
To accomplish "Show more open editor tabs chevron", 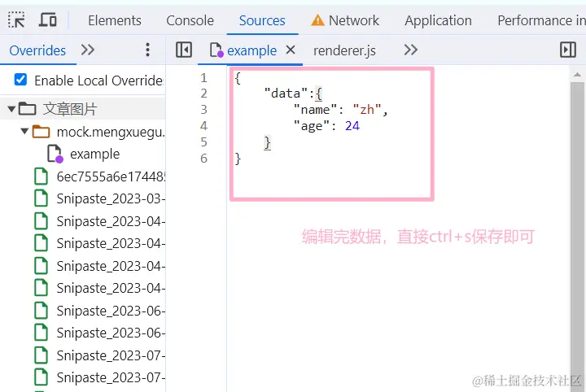I will tap(411, 50).
